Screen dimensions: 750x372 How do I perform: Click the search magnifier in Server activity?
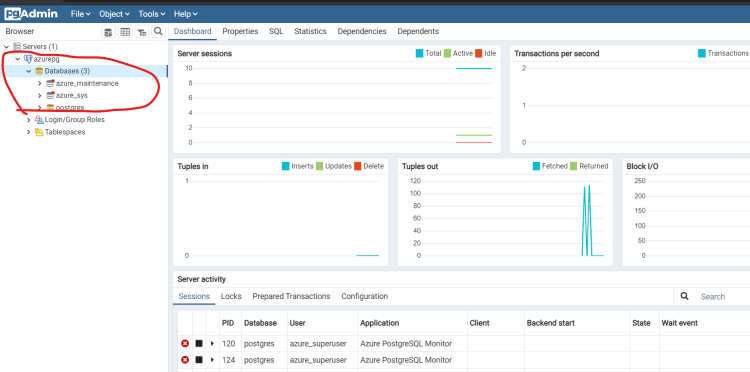click(x=684, y=296)
